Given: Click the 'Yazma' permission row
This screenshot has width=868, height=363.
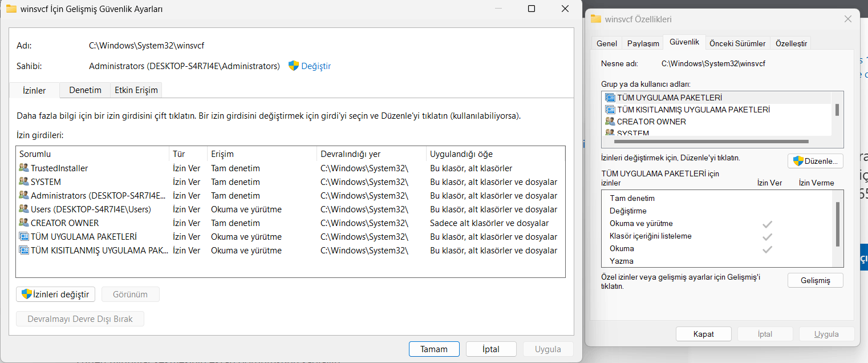Looking at the screenshot, I should tap(718, 261).
